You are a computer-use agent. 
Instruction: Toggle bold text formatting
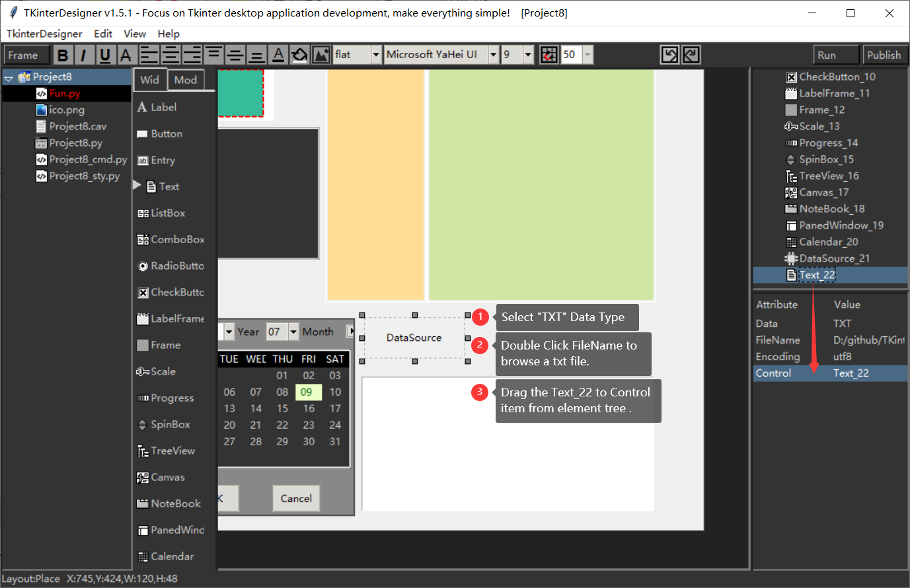[63, 55]
